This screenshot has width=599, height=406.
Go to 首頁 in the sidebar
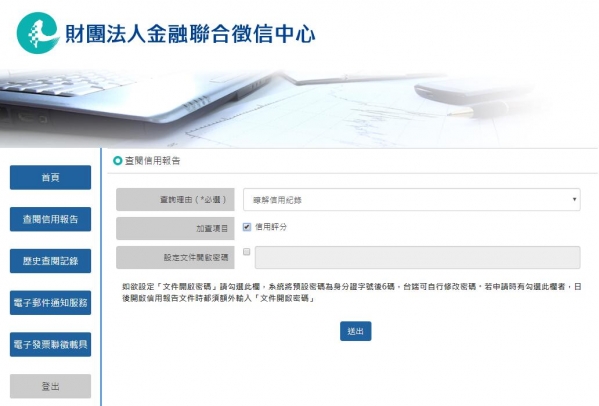tap(50, 177)
